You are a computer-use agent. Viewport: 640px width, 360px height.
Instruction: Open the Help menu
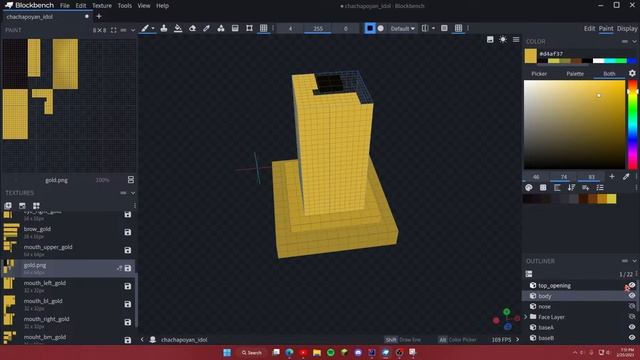[x=162, y=6]
